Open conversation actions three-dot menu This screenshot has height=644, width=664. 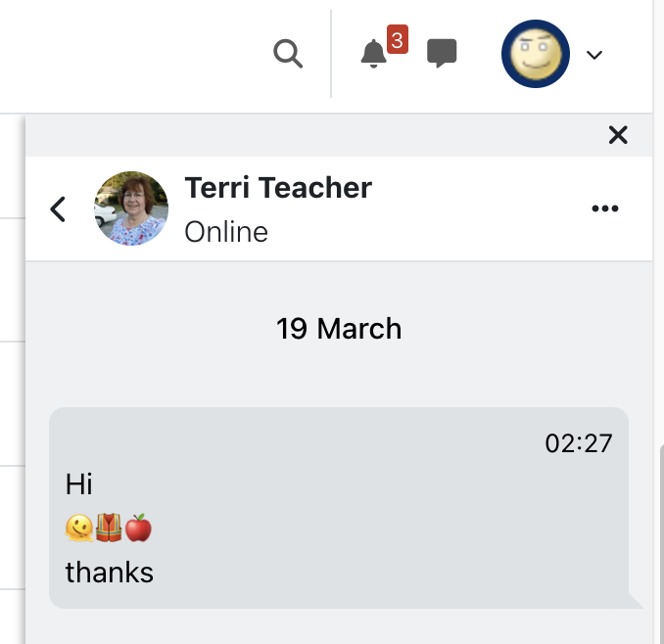coord(605,208)
